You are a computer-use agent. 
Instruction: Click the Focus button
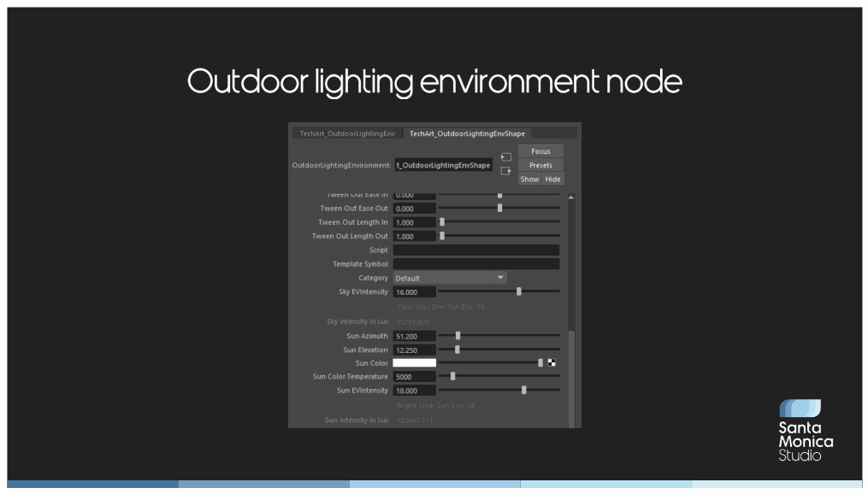540,151
